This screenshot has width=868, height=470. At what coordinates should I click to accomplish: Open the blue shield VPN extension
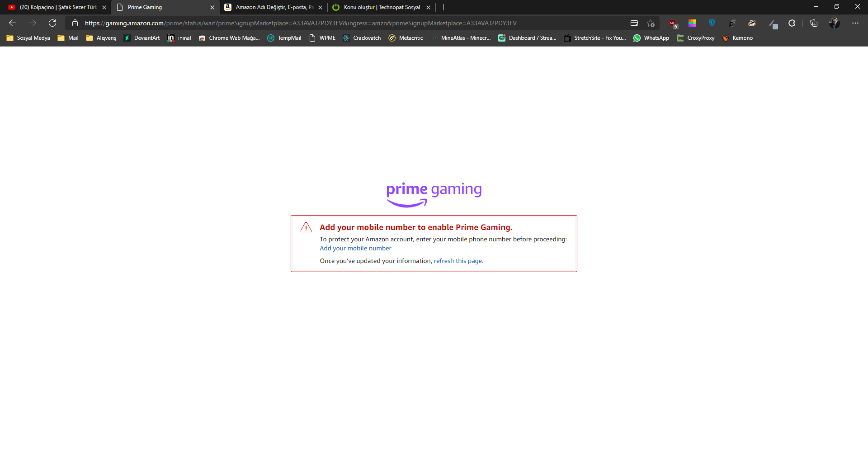pyautogui.click(x=712, y=23)
